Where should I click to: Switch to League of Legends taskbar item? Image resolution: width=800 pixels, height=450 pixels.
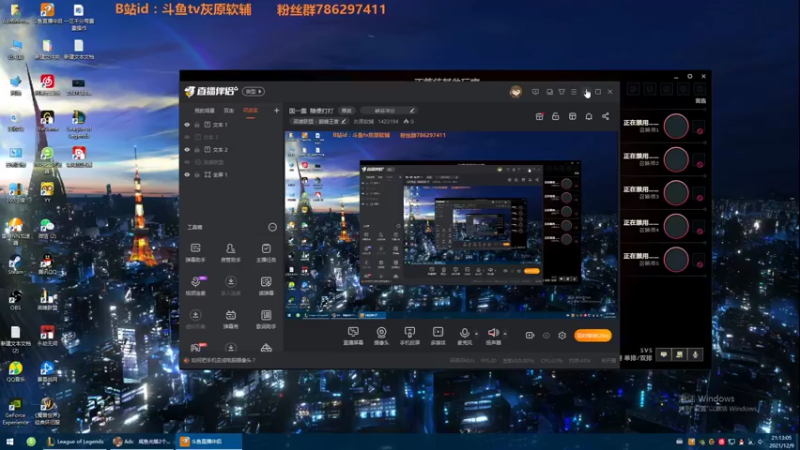point(75,441)
